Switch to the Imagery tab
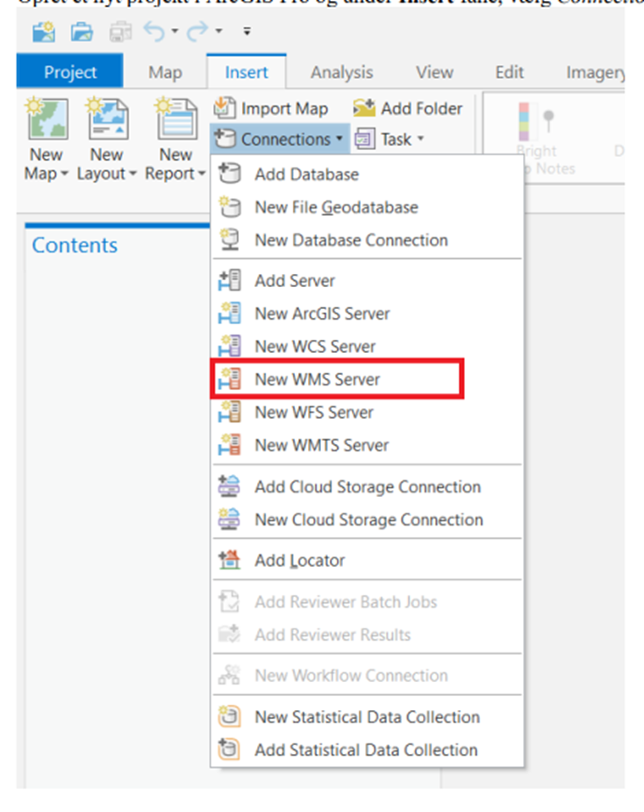 pyautogui.click(x=596, y=72)
